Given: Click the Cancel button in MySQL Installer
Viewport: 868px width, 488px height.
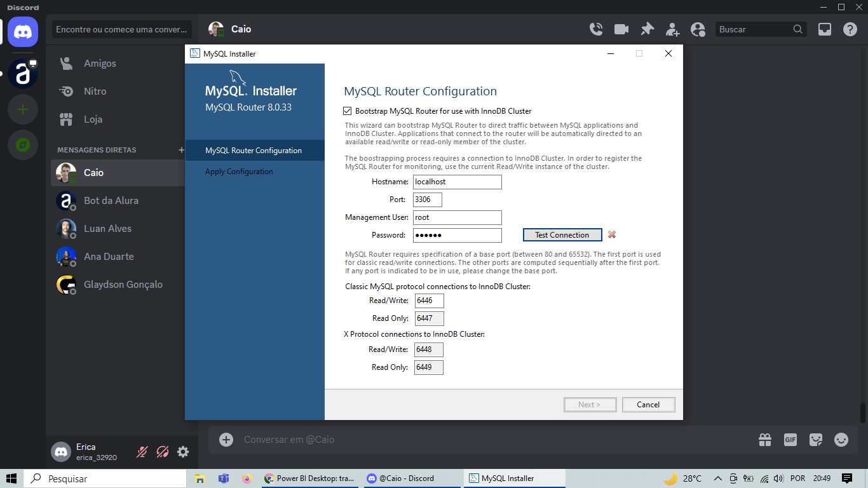Looking at the screenshot, I should point(648,405).
